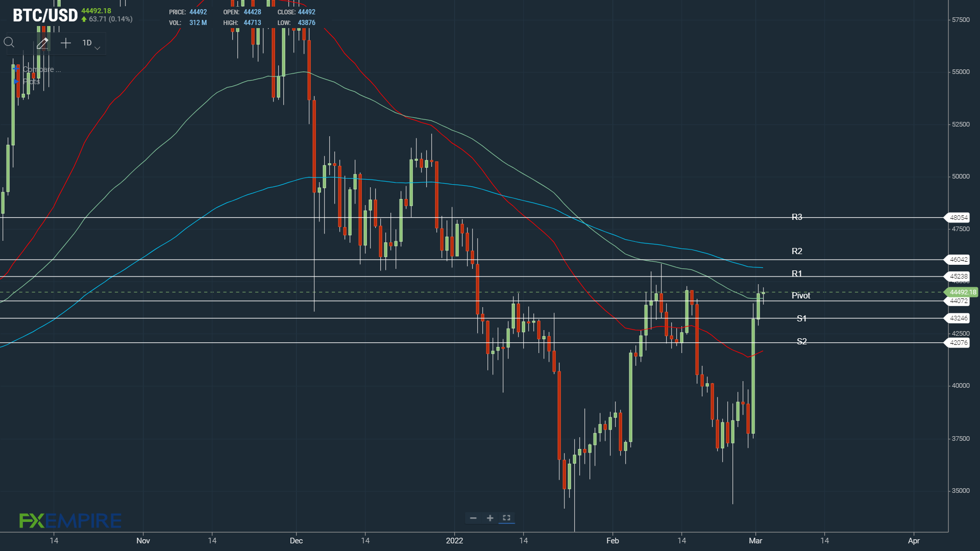Open the symbol search magnifier

9,43
